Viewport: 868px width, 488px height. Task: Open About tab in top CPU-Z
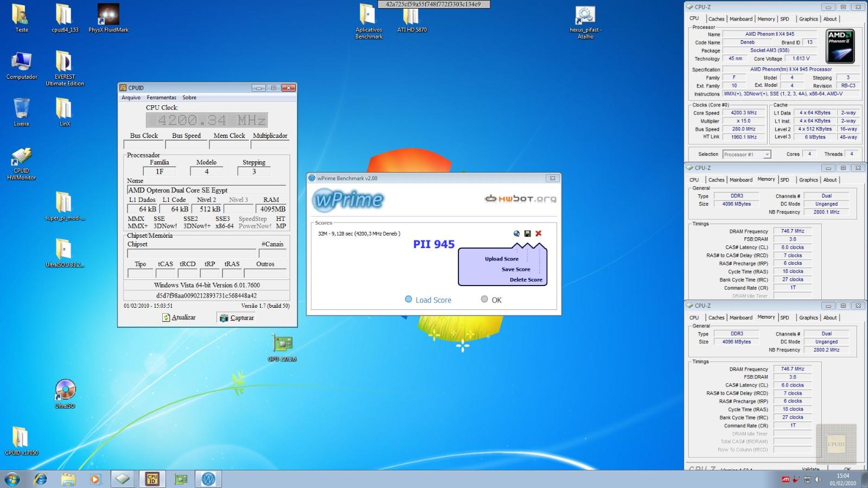(x=830, y=19)
